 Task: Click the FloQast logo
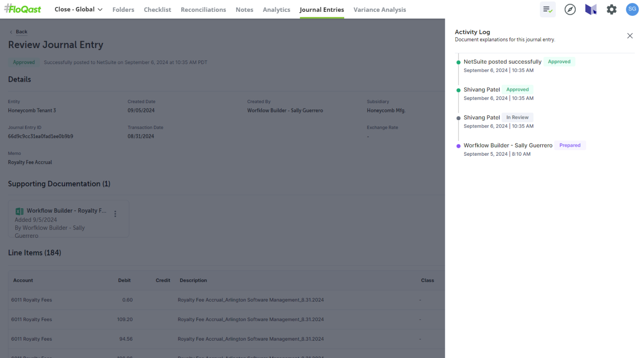point(23,9)
